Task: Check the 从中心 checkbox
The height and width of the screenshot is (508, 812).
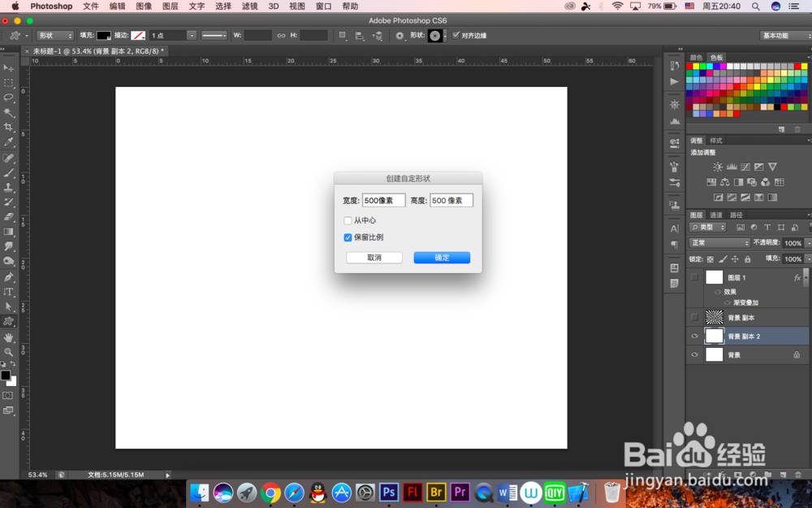Action: pyautogui.click(x=348, y=220)
